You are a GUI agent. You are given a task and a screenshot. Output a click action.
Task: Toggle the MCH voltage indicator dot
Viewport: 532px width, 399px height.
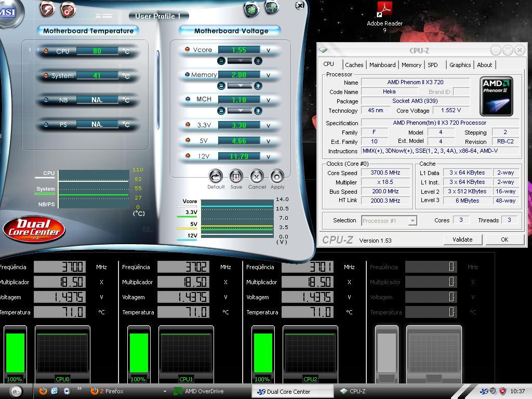pos(188,99)
